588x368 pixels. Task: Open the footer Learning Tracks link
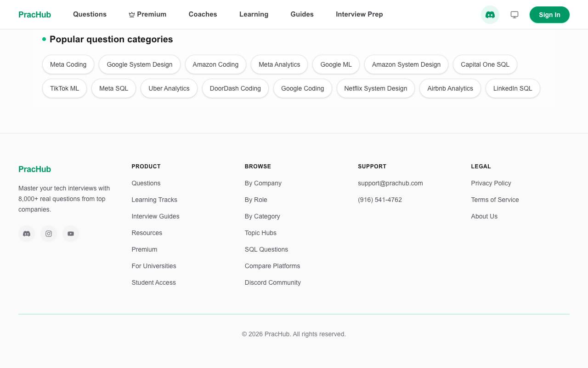click(154, 200)
